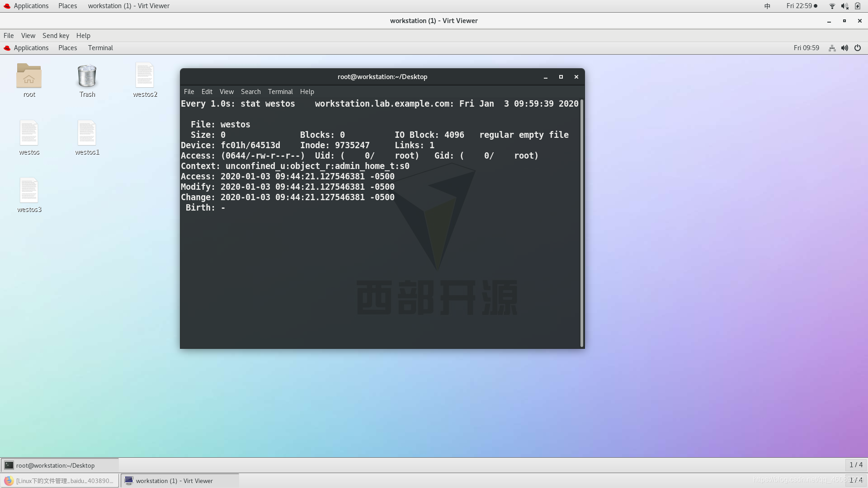Click the "(0644/-rw-r--r--)" permissions text

[x=263, y=156]
